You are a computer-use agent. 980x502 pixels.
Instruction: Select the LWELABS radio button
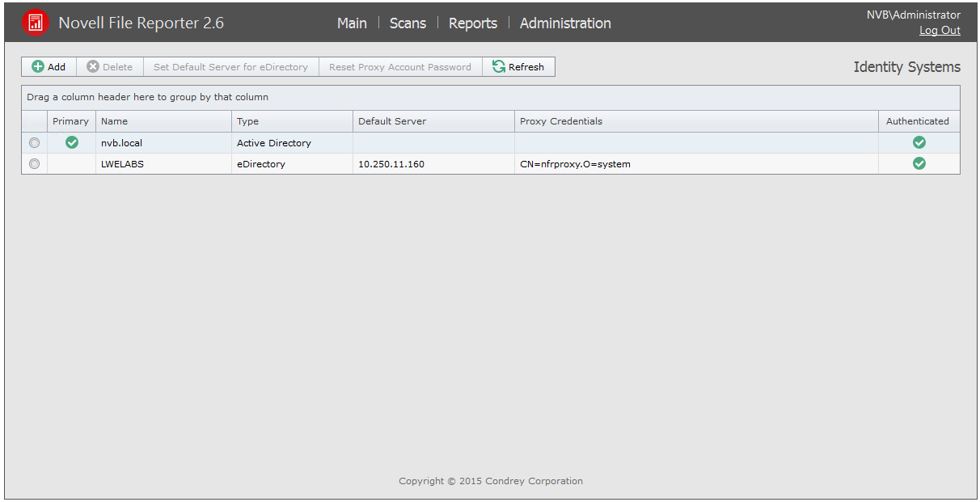pos(34,164)
